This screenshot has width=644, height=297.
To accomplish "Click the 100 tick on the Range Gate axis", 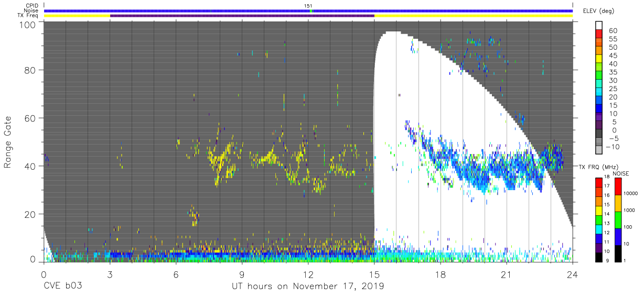I will tap(28, 25).
